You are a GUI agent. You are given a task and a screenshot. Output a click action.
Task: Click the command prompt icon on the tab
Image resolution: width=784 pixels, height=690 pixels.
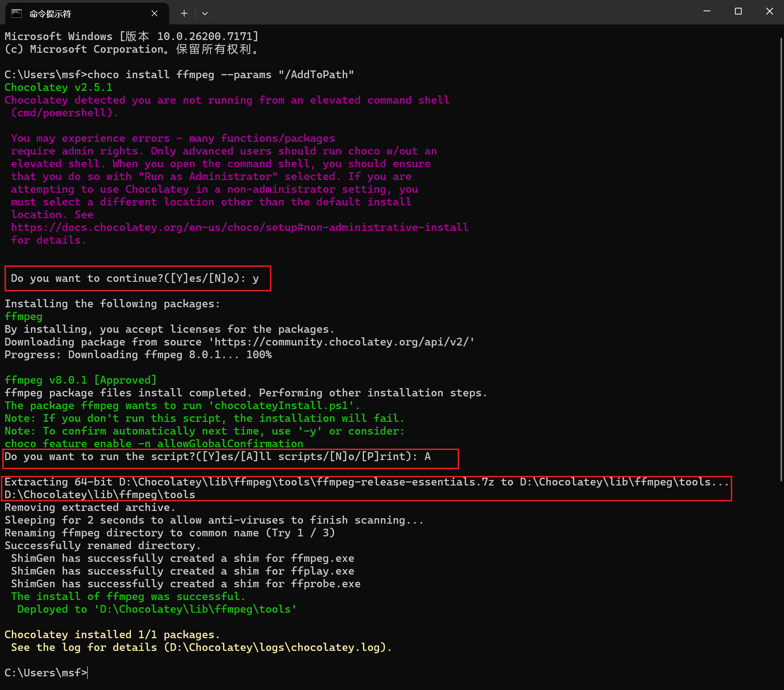coord(16,13)
